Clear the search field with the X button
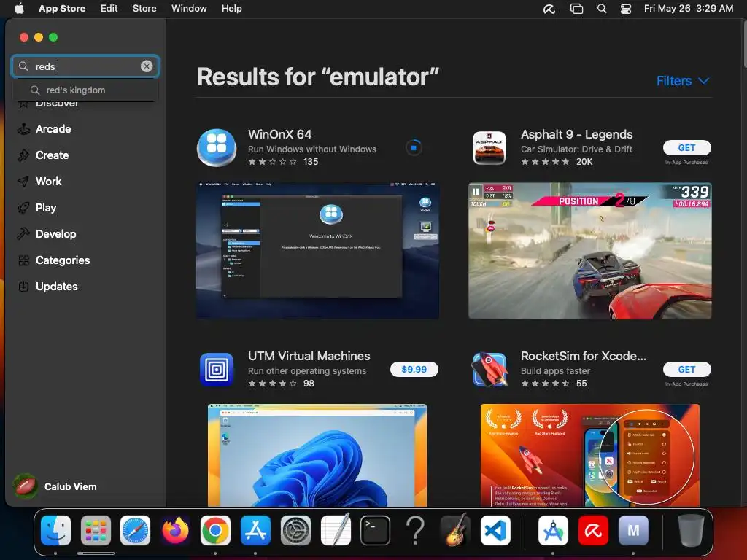The image size is (747, 560). pos(147,66)
